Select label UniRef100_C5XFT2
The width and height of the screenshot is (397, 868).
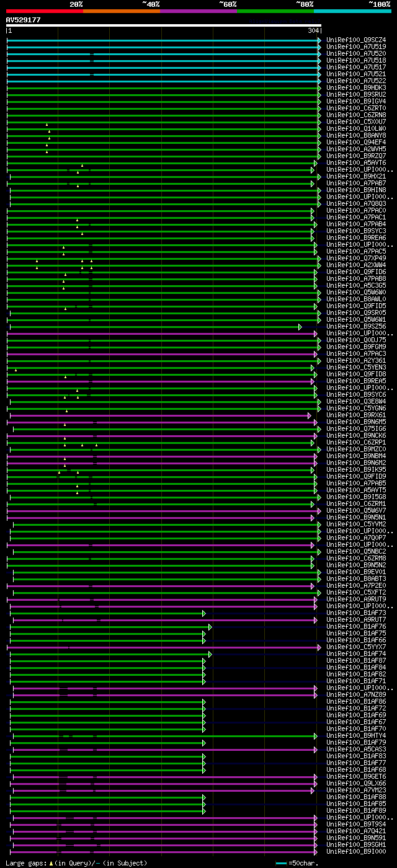tap(356, 592)
